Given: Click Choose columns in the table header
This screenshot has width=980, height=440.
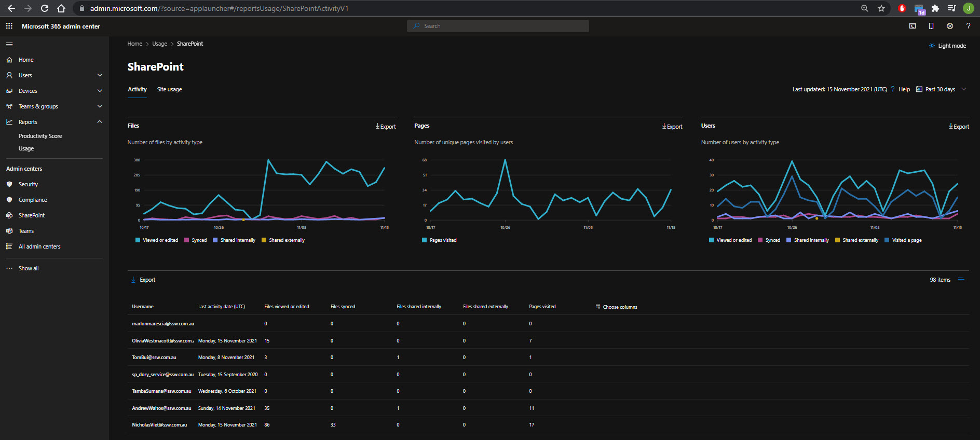Looking at the screenshot, I should point(617,307).
